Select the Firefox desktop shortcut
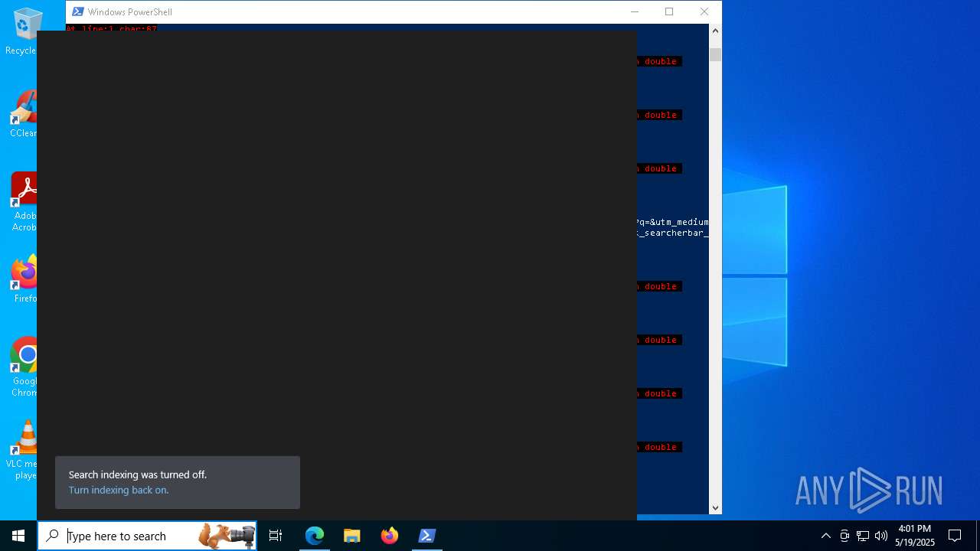The height and width of the screenshot is (551, 980). point(24,279)
